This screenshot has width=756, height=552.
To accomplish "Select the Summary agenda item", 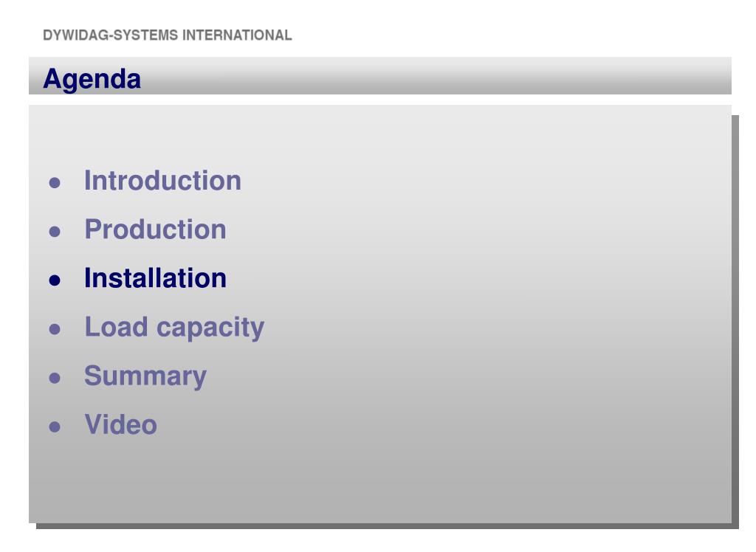I will click(145, 376).
